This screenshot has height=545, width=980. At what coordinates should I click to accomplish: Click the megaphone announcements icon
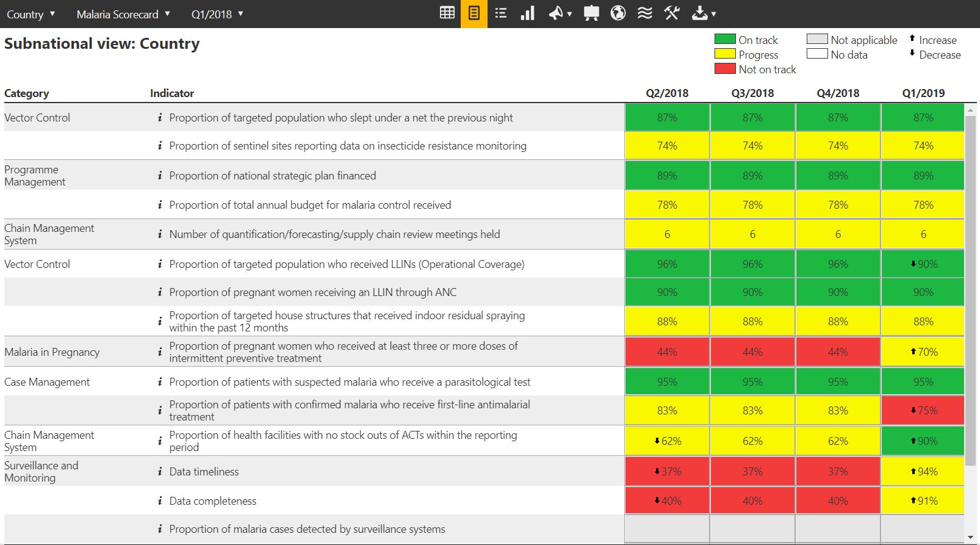[559, 13]
